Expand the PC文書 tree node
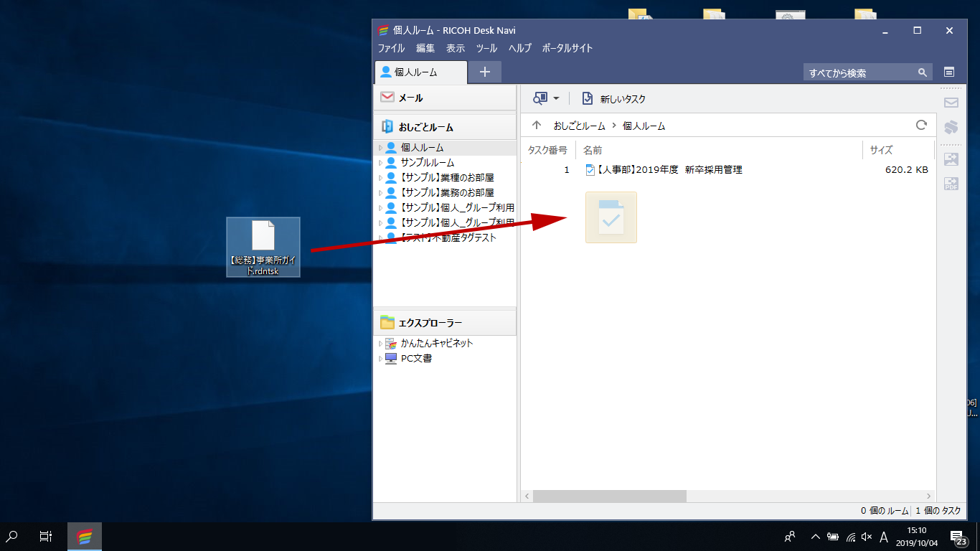Screen dimensions: 980x551 [381, 359]
